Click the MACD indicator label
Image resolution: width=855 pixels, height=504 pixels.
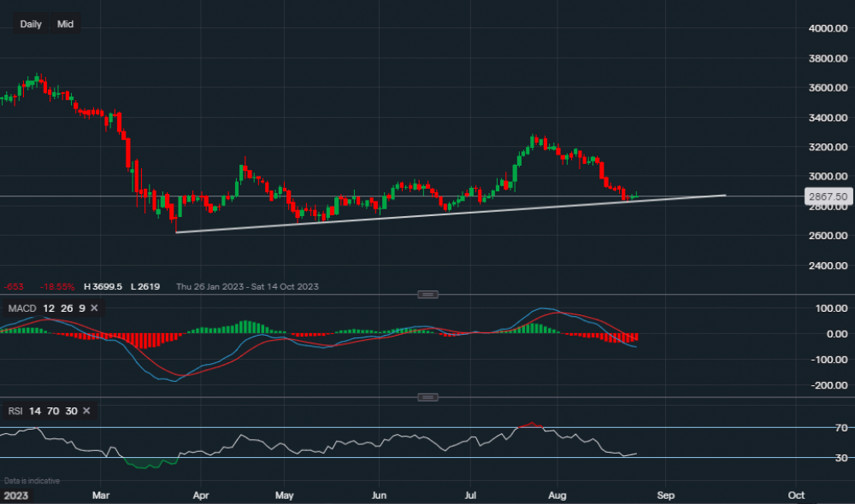(20, 308)
